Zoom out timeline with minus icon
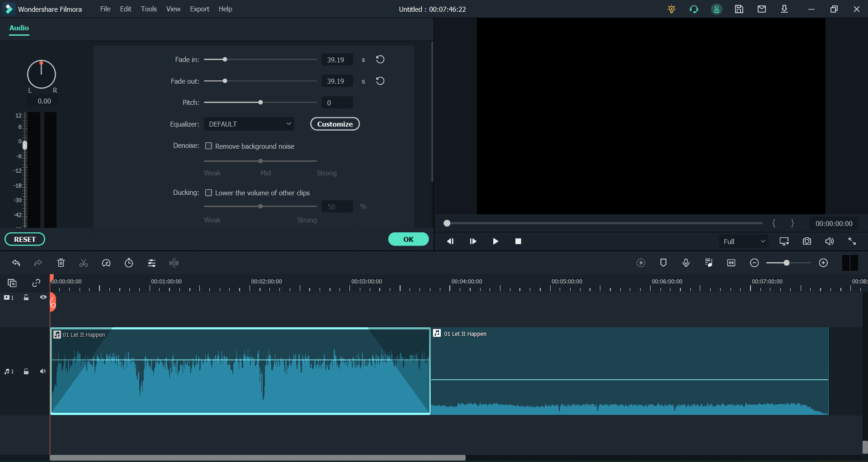This screenshot has height=462, width=868. [754, 263]
